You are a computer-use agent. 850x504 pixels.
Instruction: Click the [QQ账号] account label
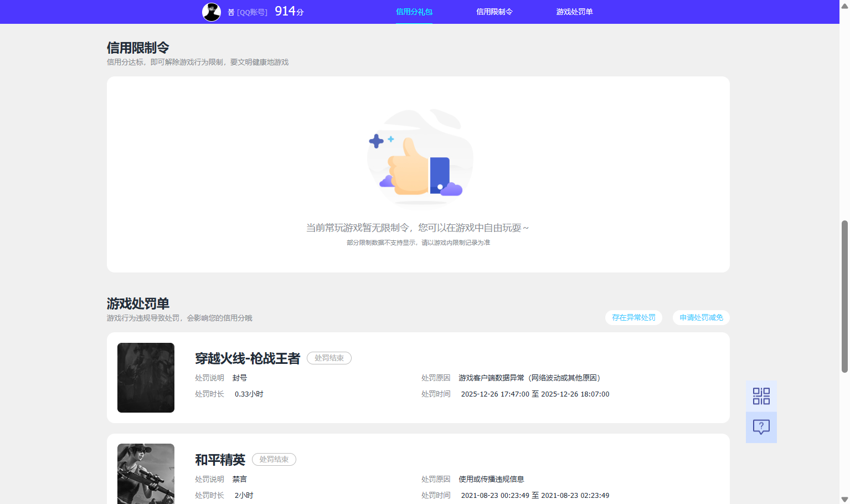[252, 12]
